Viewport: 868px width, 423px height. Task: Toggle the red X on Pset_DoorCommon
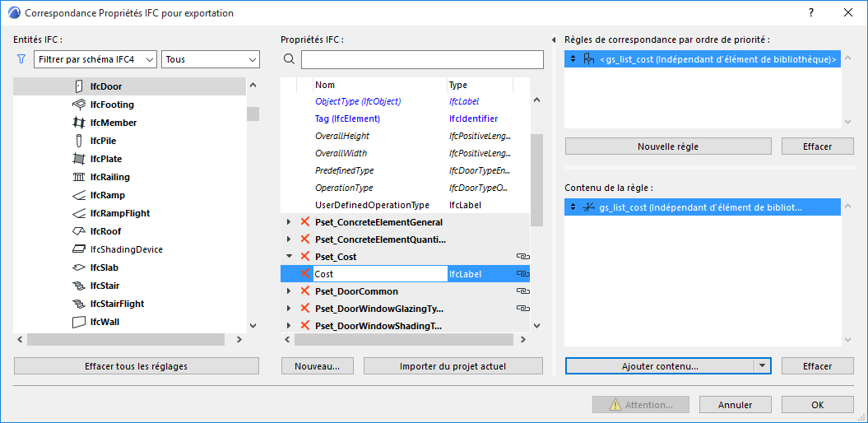pyautogui.click(x=305, y=291)
